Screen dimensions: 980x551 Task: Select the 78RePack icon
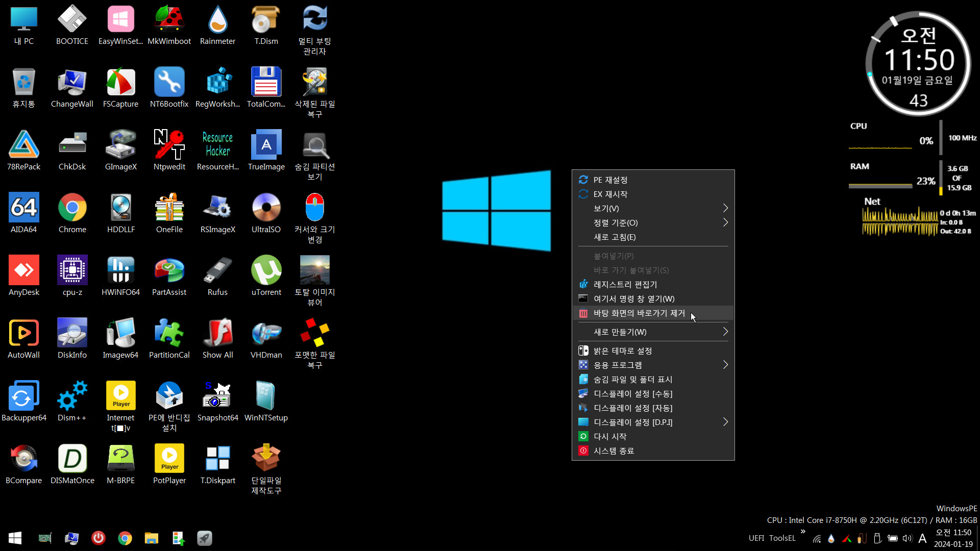(23, 150)
